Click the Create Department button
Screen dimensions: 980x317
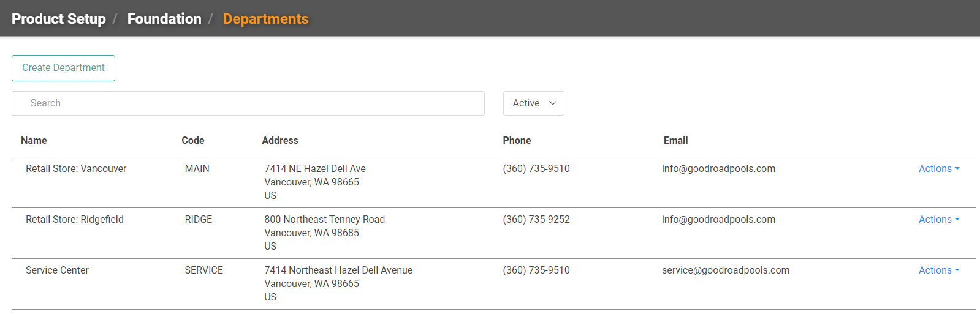pyautogui.click(x=63, y=68)
